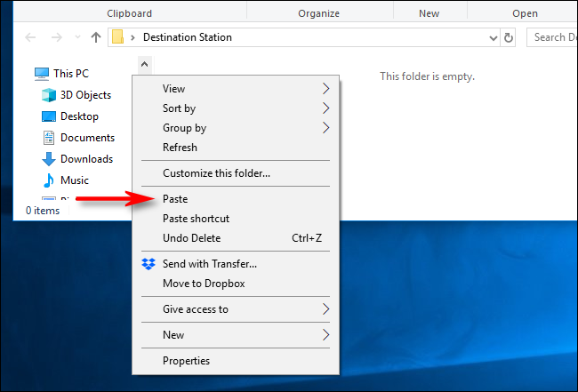
Task: Click the Back navigation arrow
Action: pyautogui.click(x=31, y=38)
